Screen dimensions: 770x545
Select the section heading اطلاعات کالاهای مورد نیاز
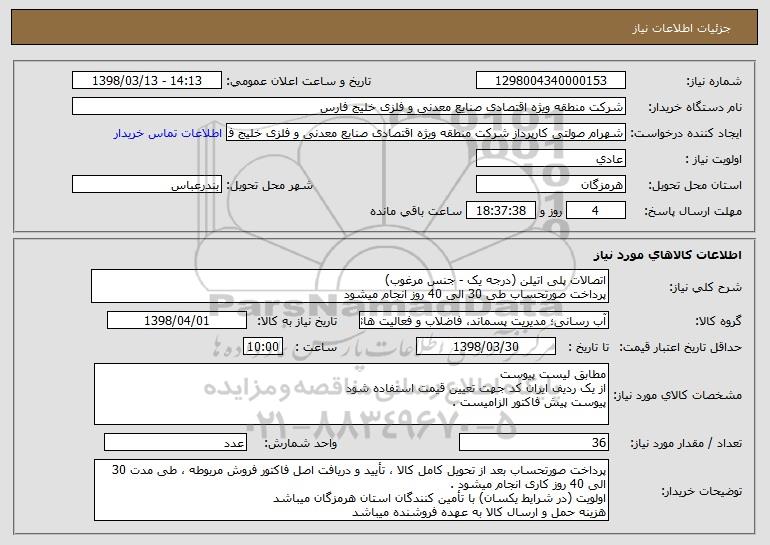tap(667, 255)
